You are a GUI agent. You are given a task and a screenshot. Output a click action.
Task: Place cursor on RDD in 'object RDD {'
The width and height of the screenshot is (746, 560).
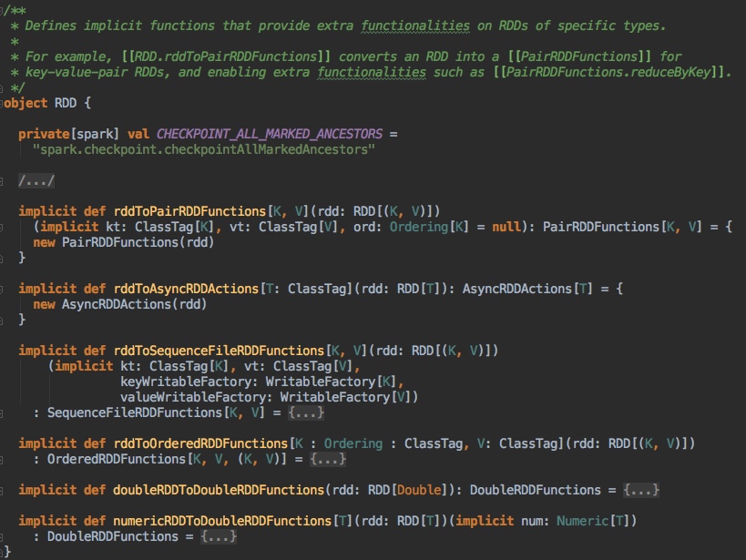click(x=66, y=103)
